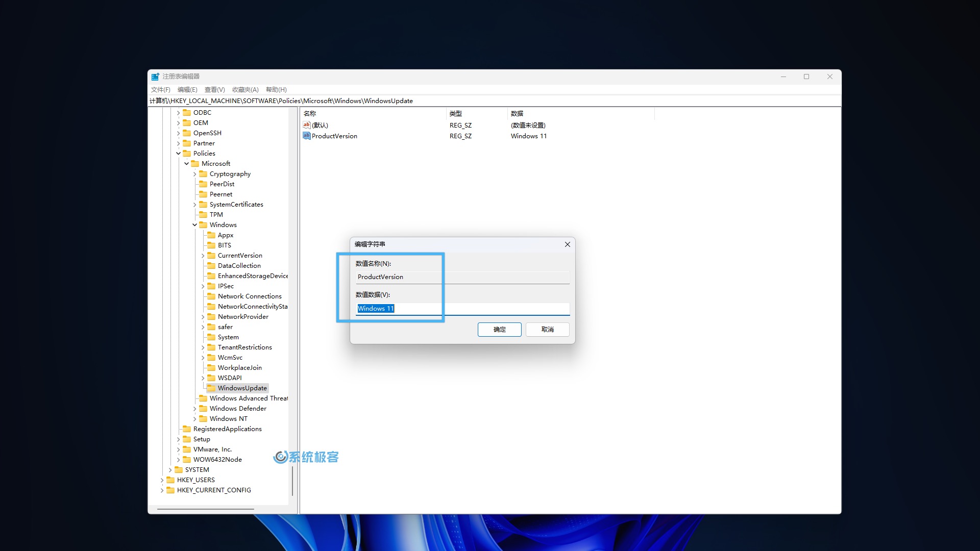Select WorkplaceJoin registry key

(x=239, y=367)
